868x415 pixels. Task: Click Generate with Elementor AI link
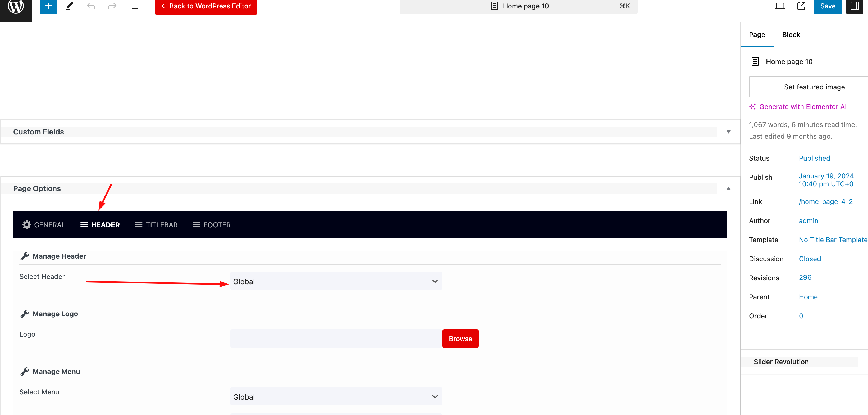(x=798, y=107)
